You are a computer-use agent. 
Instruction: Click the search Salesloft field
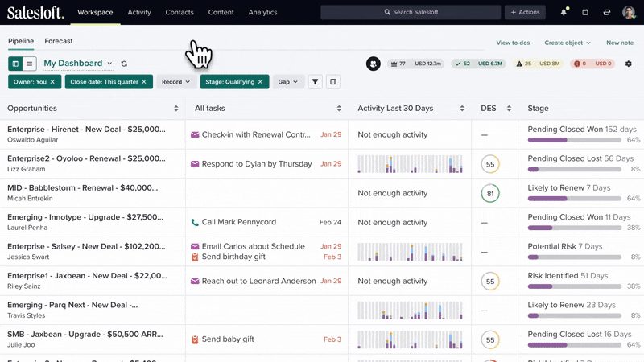[x=411, y=12]
